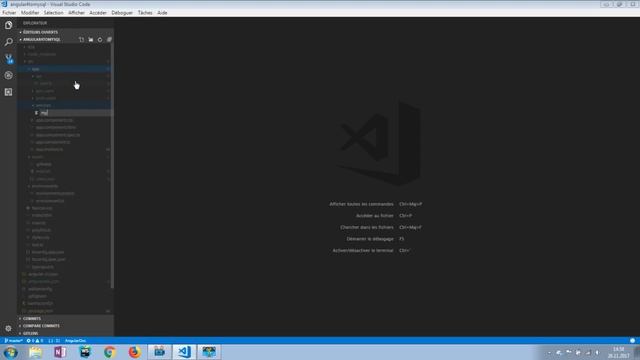640x360 pixels.
Task: Open the Extensions view
Action: [8, 92]
